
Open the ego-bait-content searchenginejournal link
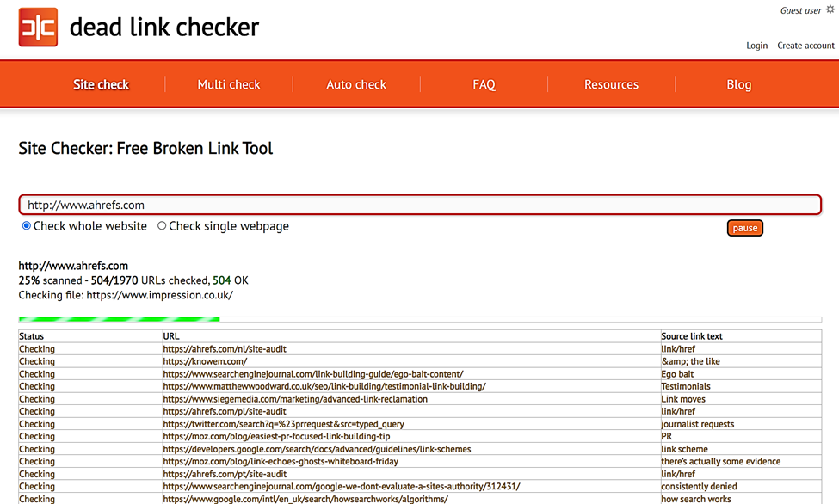pos(313,374)
